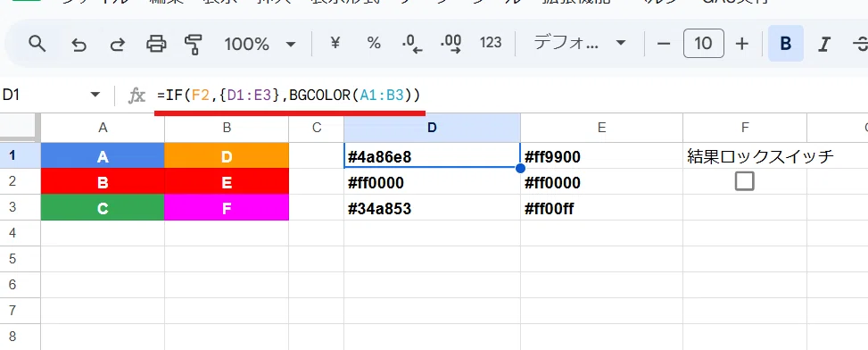Increase font size with plus button
The height and width of the screenshot is (350, 868).
742,44
